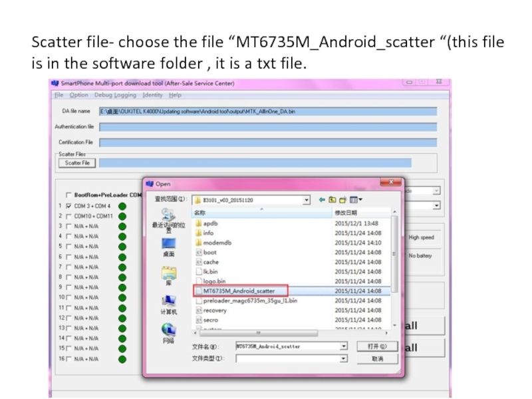Select the info folder
This screenshot has width=532, height=399.
pyautogui.click(x=205, y=233)
